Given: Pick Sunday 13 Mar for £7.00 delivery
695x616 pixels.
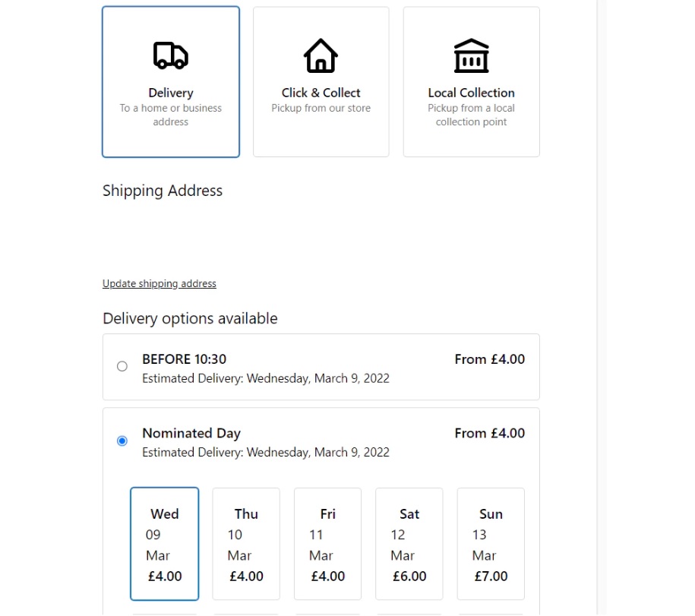Looking at the screenshot, I should pyautogui.click(x=490, y=544).
